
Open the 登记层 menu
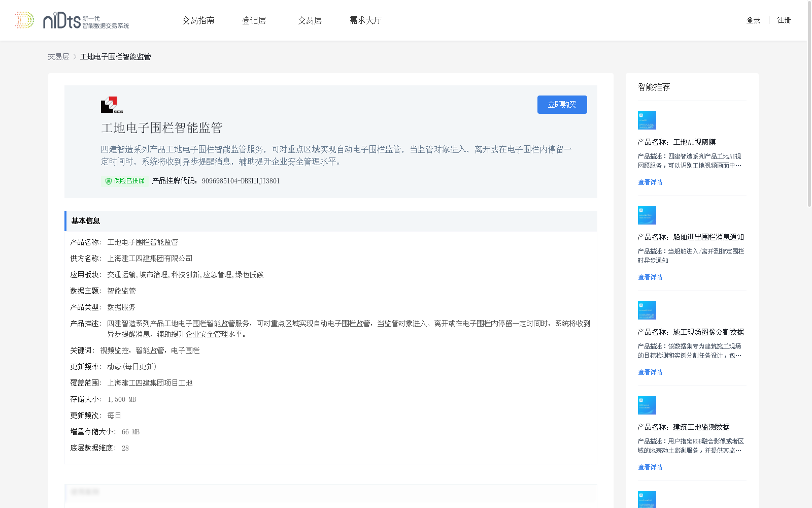click(x=254, y=20)
